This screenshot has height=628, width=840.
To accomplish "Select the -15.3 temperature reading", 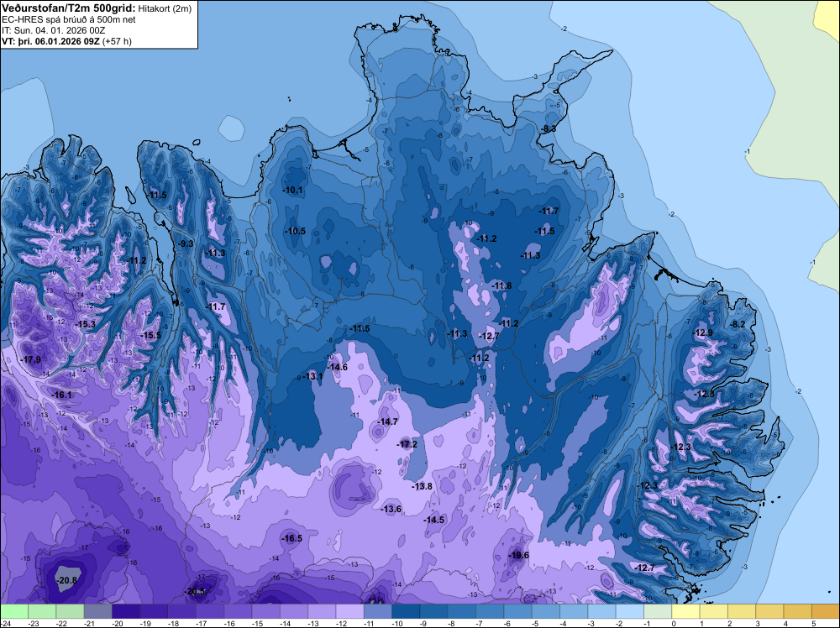I will (86, 324).
